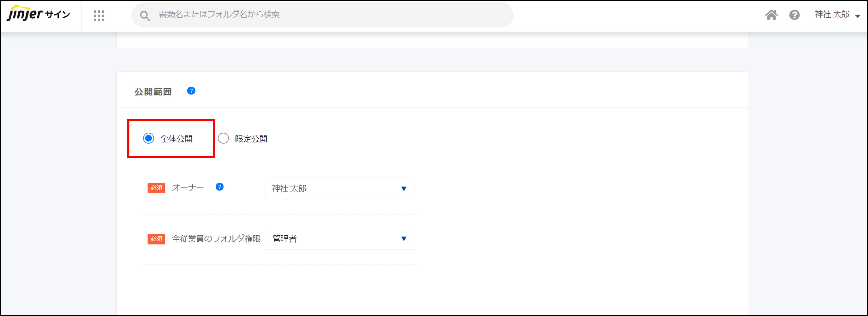The width and height of the screenshot is (868, 316).
Task: Select the 限定公開 radio button
Action: point(223,139)
